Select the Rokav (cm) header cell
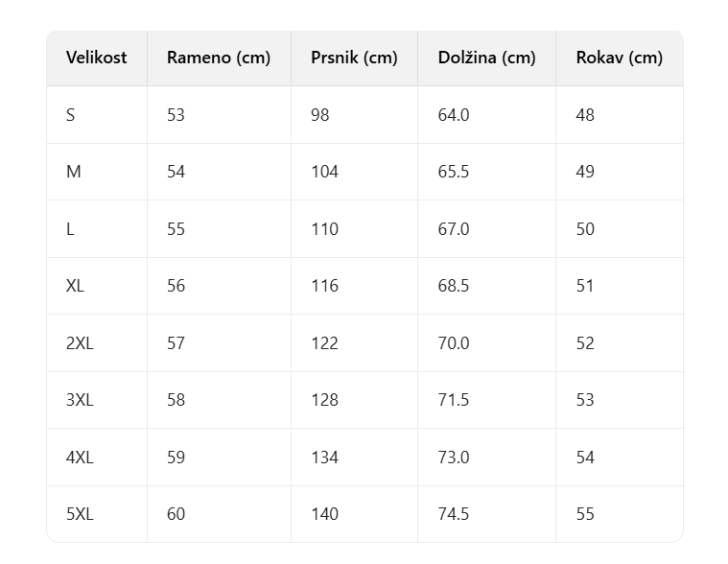This screenshot has width=728, height=564. click(x=619, y=58)
